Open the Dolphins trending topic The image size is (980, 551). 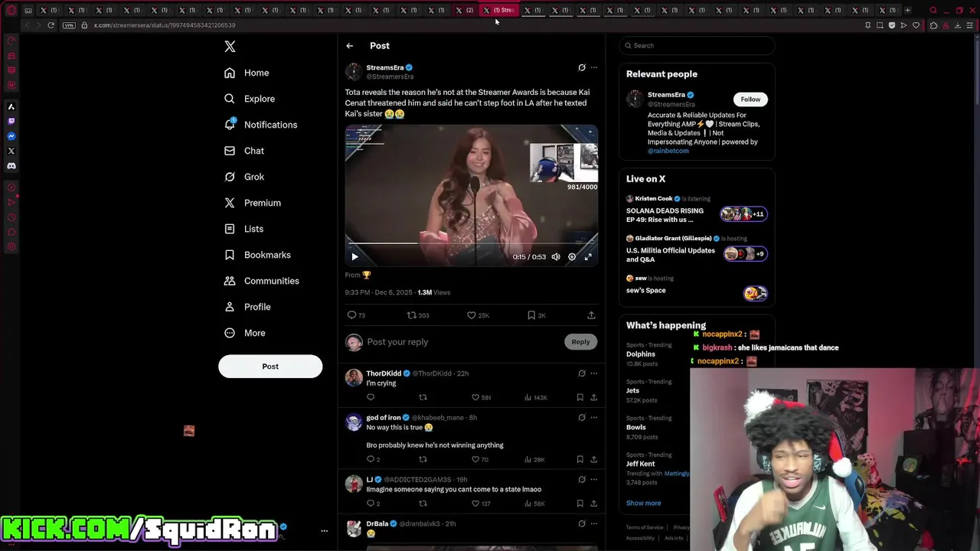coord(641,354)
